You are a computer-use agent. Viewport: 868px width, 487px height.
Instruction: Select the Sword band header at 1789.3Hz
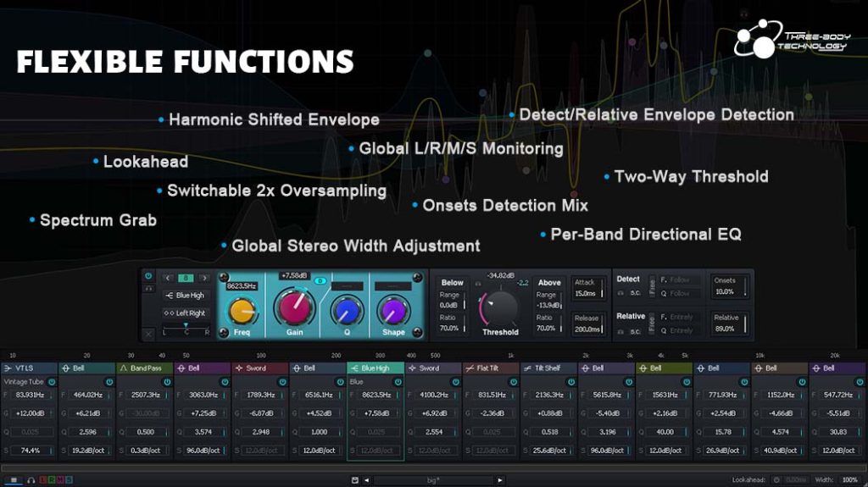pyautogui.click(x=259, y=368)
